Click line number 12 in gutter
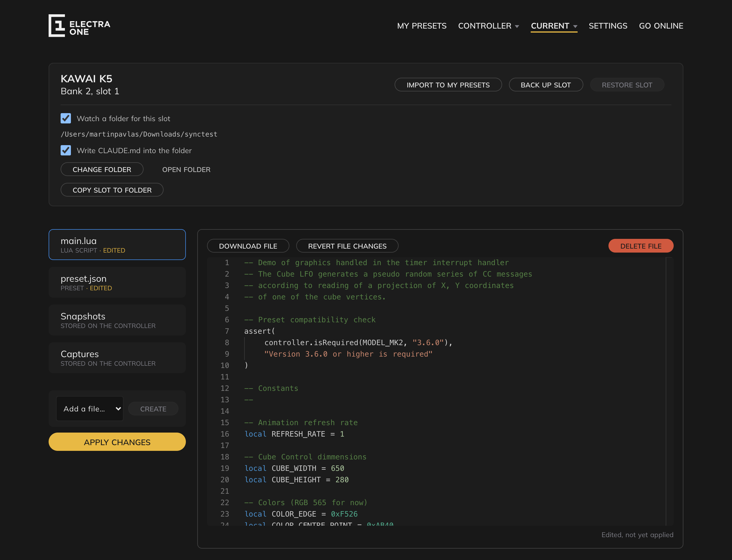Viewport: 732px width, 560px height. (x=225, y=388)
